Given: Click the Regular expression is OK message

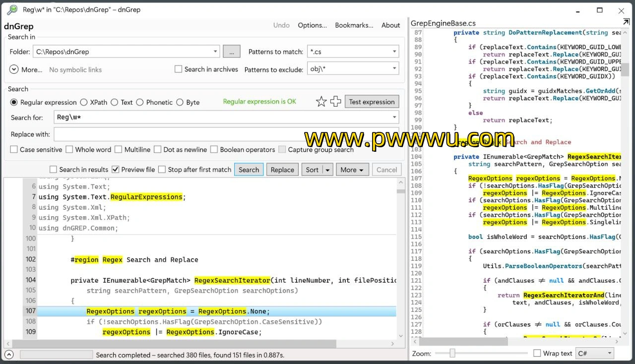Looking at the screenshot, I should 259,102.
